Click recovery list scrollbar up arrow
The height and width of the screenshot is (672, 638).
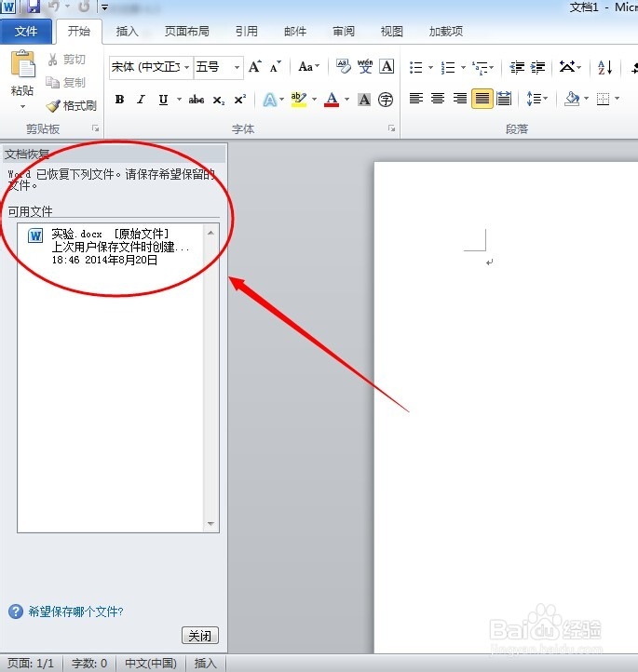pyautogui.click(x=210, y=233)
